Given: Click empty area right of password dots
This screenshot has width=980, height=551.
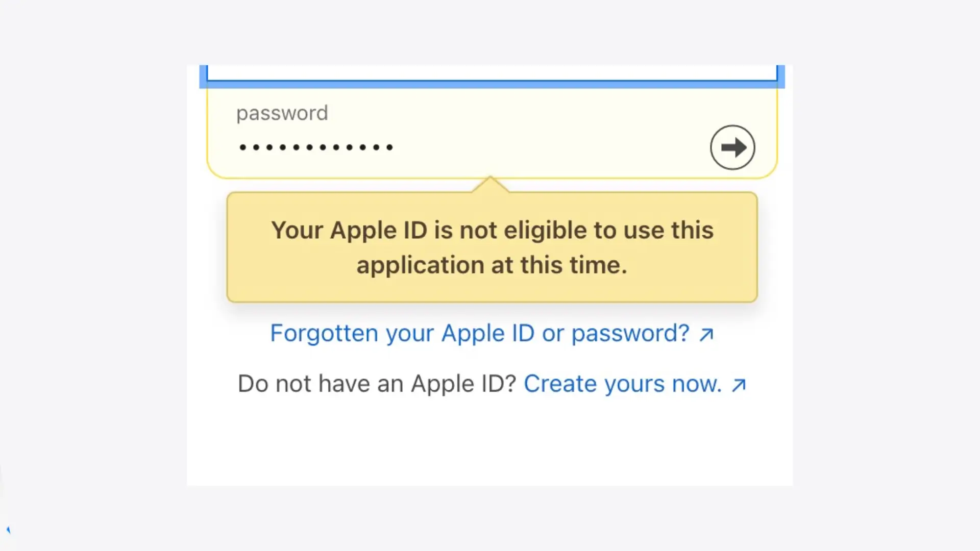Looking at the screenshot, I should 551,147.
